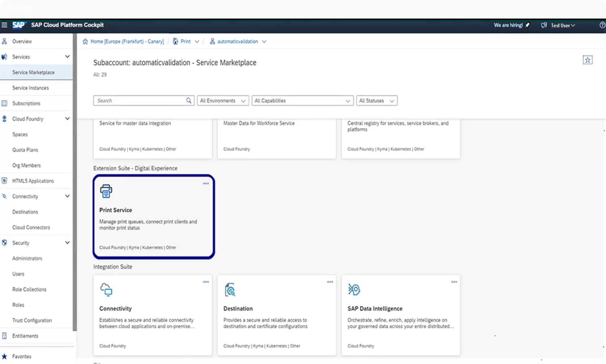
Task: Open Print Service tile actions menu
Action: pos(206,184)
